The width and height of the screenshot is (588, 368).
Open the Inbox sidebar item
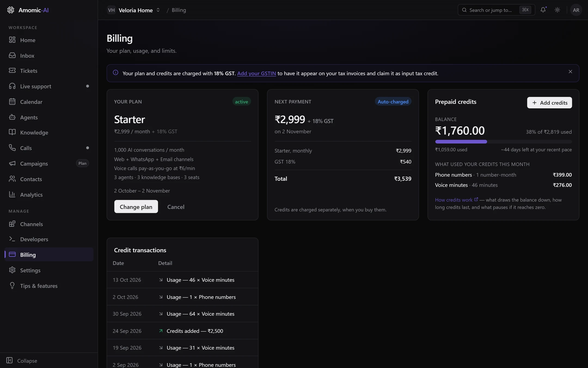pyautogui.click(x=49, y=56)
